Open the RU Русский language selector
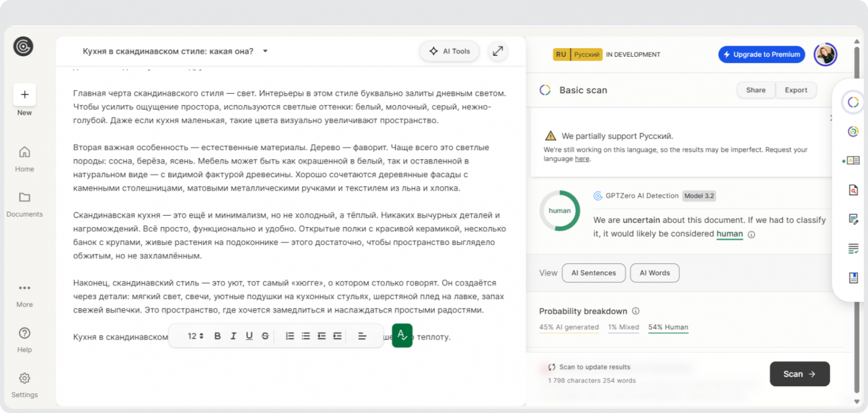 click(578, 54)
